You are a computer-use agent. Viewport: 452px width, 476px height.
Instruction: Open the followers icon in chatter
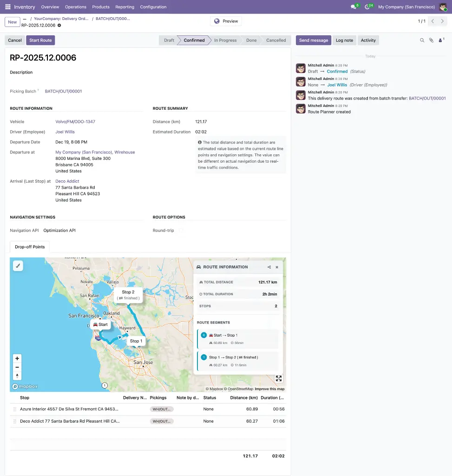(441, 40)
